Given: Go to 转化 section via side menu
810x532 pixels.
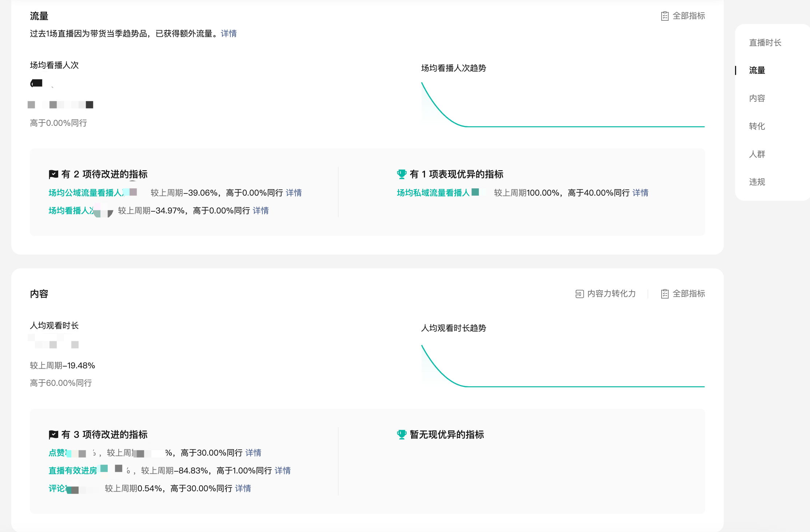Looking at the screenshot, I should [x=757, y=126].
